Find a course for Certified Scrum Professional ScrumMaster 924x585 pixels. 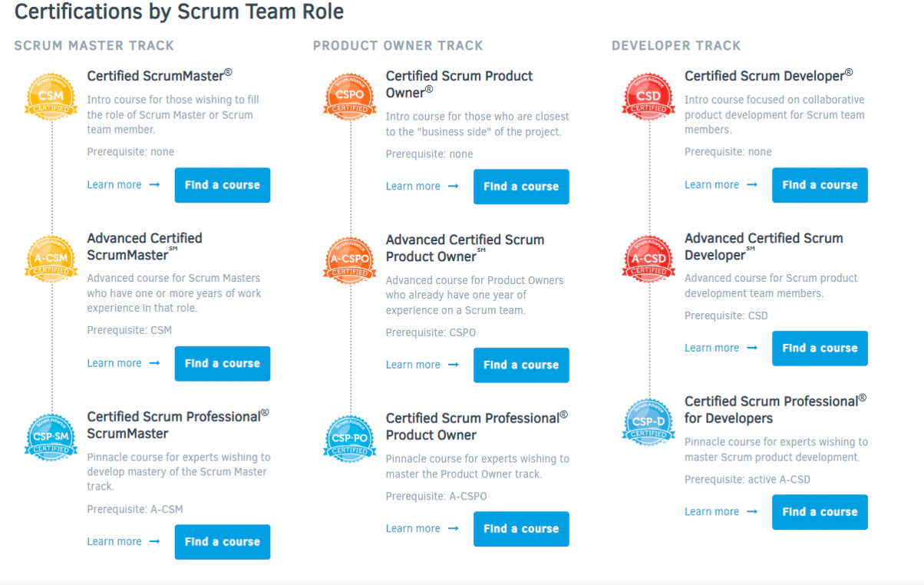(223, 542)
